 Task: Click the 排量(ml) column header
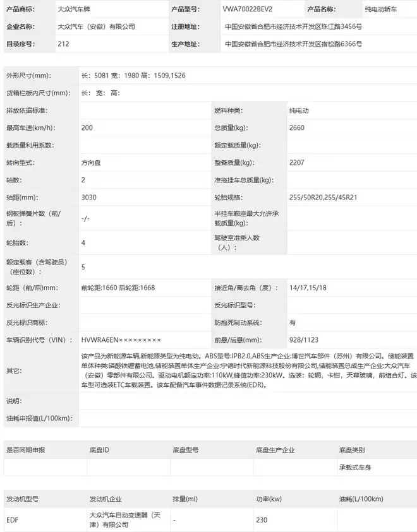[x=185, y=499]
